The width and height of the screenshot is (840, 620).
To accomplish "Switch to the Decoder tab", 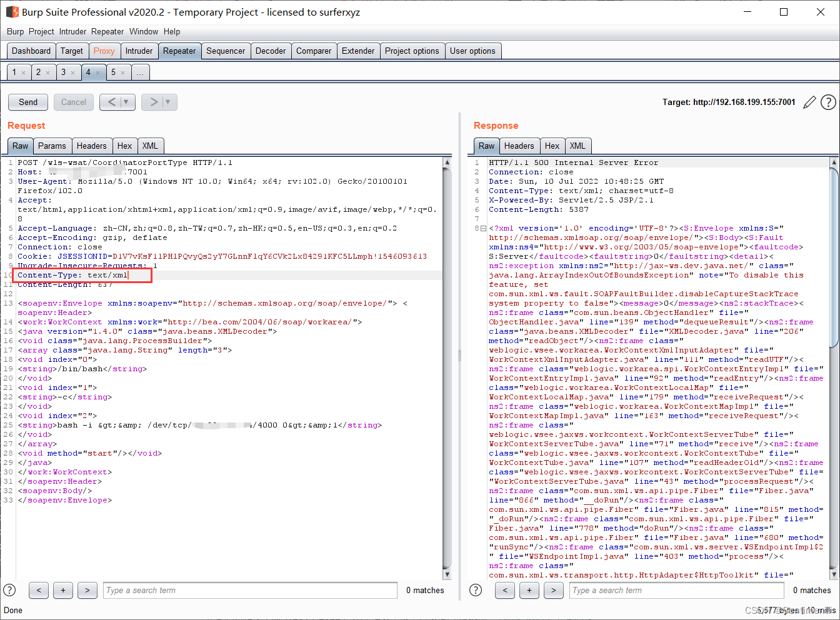I will click(x=271, y=51).
